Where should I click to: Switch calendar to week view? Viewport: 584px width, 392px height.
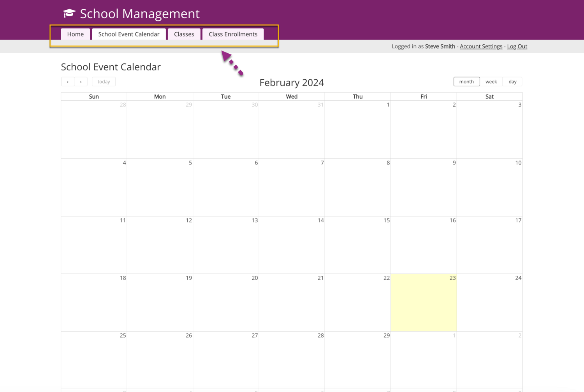click(491, 82)
